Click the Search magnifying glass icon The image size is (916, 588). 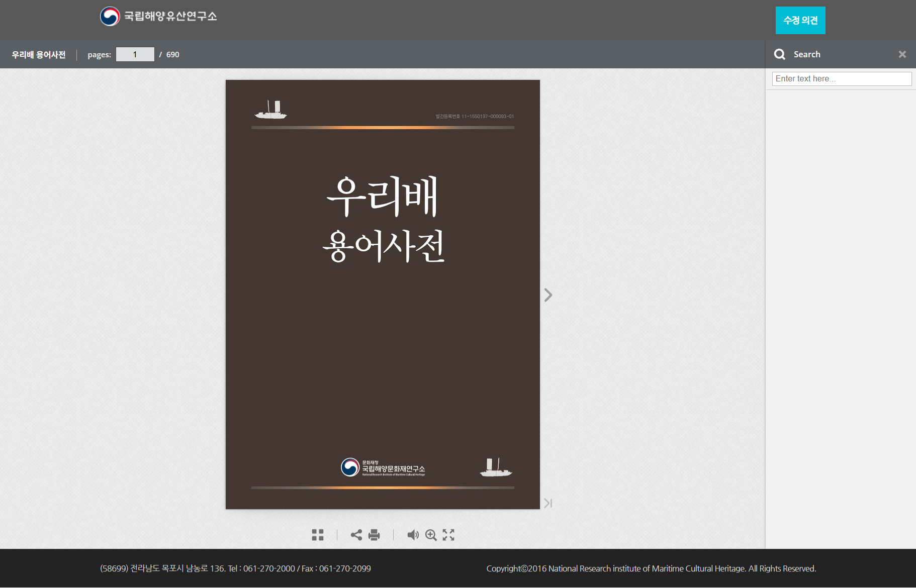pos(780,54)
